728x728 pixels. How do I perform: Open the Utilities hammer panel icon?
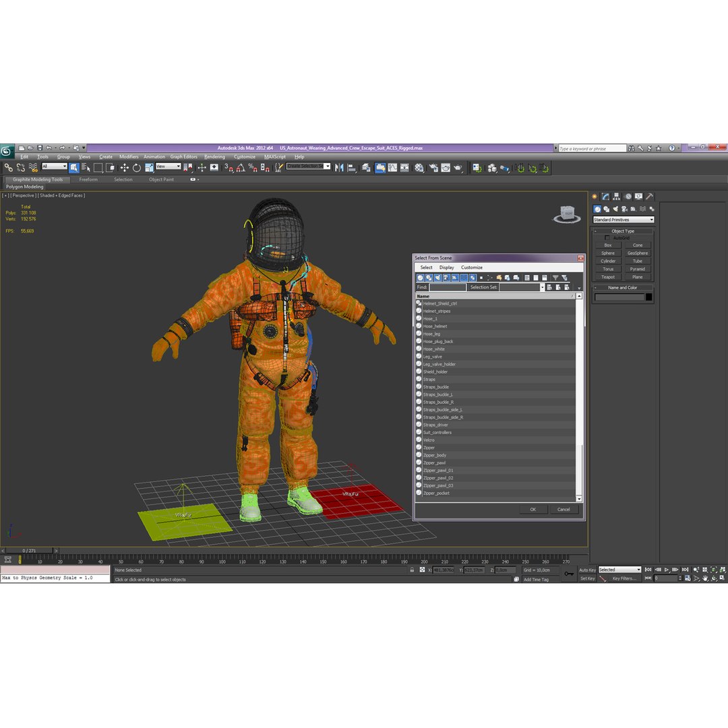click(650, 196)
